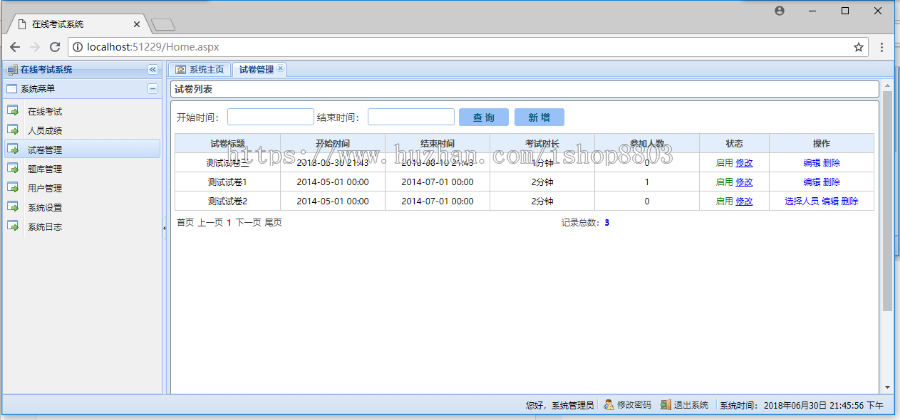Click the 系统时间 text in status bar
The height and width of the screenshot is (420, 900).
coord(801,405)
